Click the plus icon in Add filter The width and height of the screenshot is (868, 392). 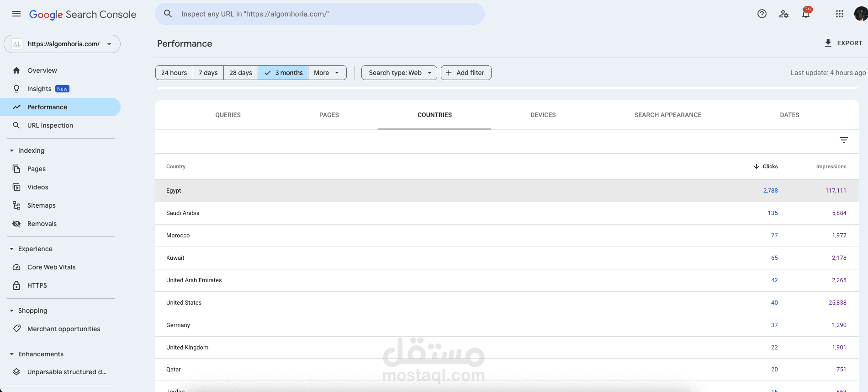click(449, 73)
